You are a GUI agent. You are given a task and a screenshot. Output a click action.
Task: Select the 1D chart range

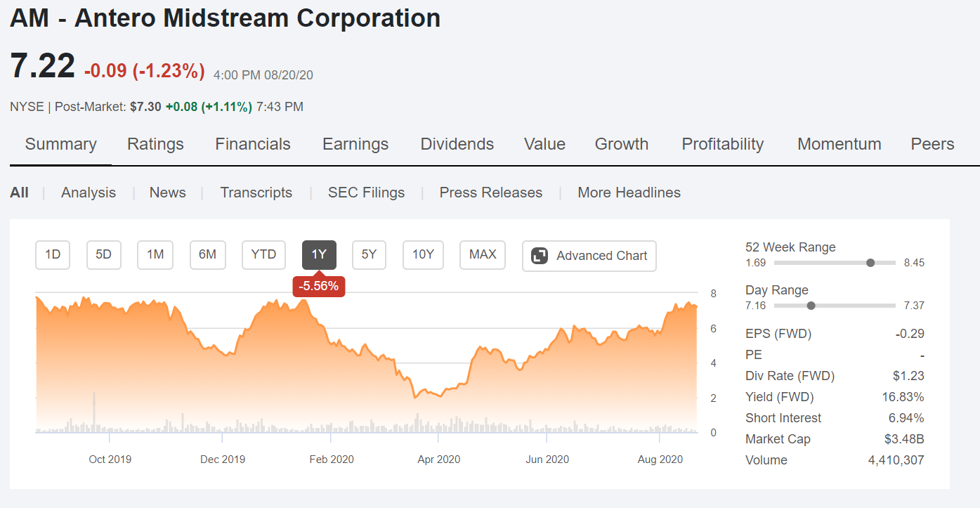pyautogui.click(x=53, y=255)
